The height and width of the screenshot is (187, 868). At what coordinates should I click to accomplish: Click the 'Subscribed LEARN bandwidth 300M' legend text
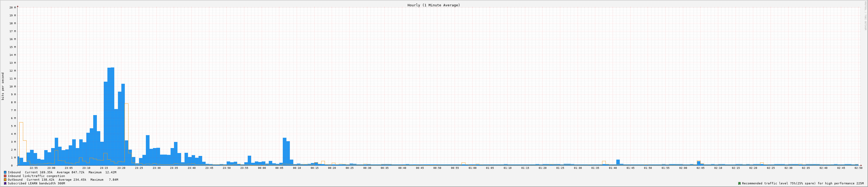pyautogui.click(x=36, y=183)
